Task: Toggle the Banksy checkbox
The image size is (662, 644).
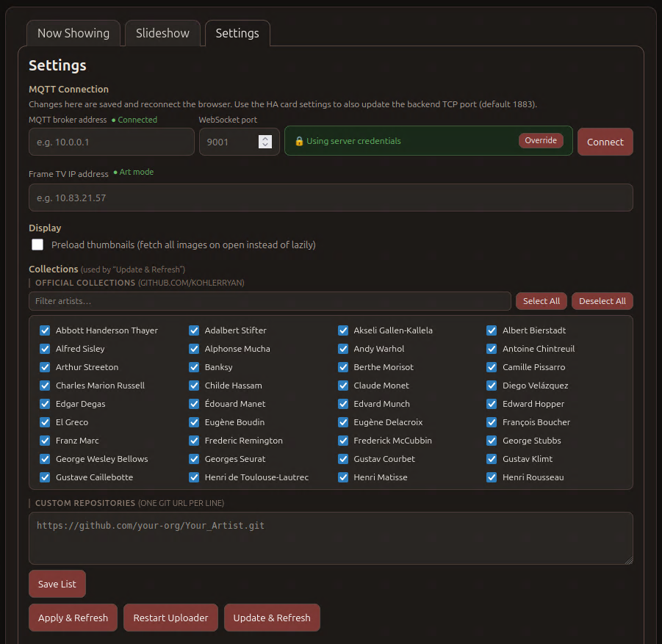Action: (x=194, y=367)
